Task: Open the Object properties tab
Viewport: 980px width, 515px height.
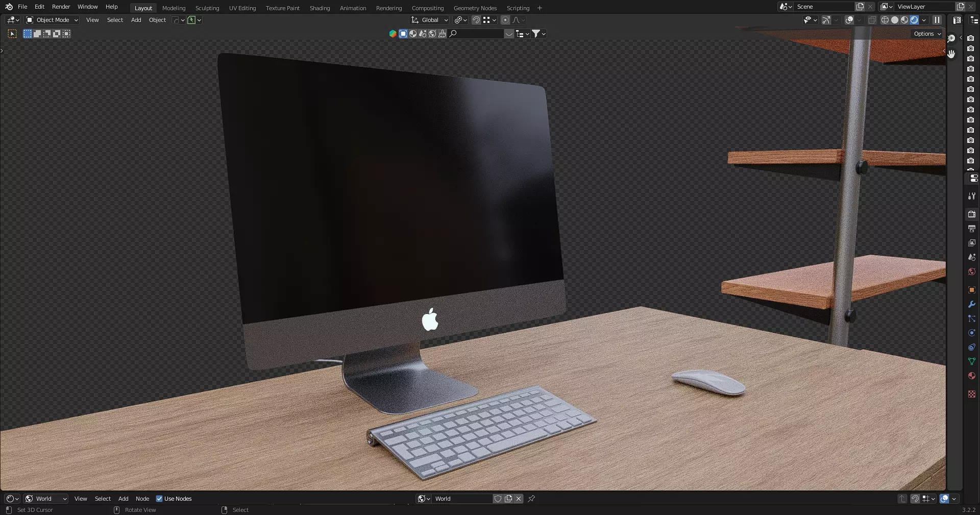Action: click(x=972, y=290)
